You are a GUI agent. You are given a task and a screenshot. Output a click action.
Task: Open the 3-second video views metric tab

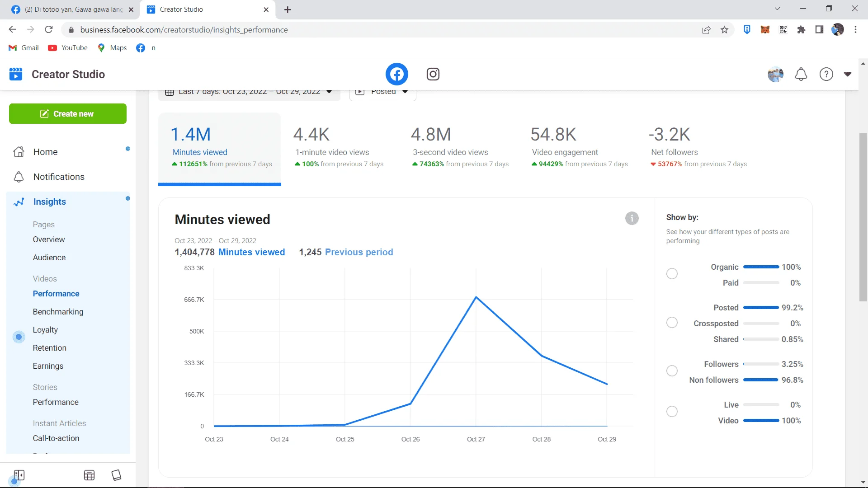(x=460, y=147)
